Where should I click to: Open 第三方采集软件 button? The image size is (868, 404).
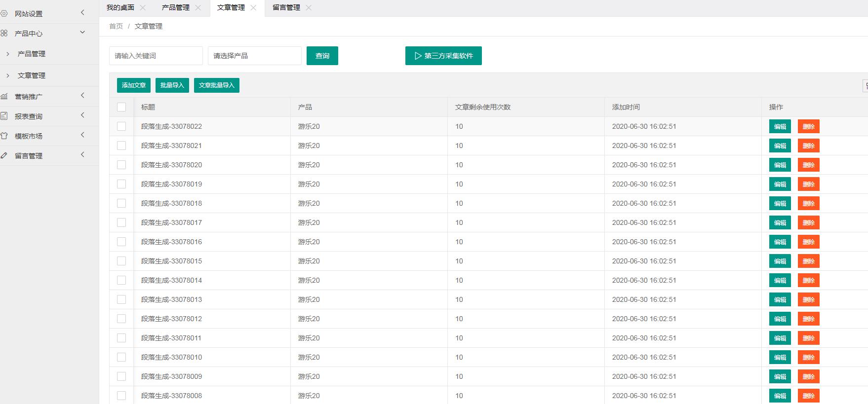443,56
